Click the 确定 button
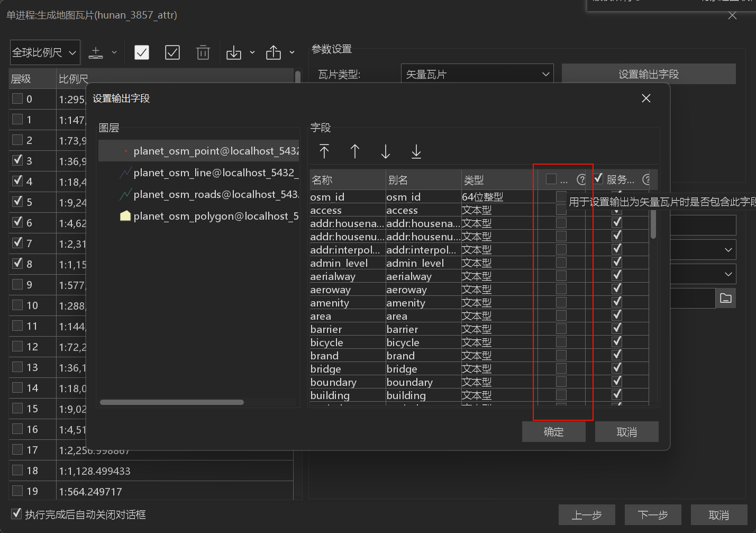Viewport: 756px width, 533px height. 553,432
